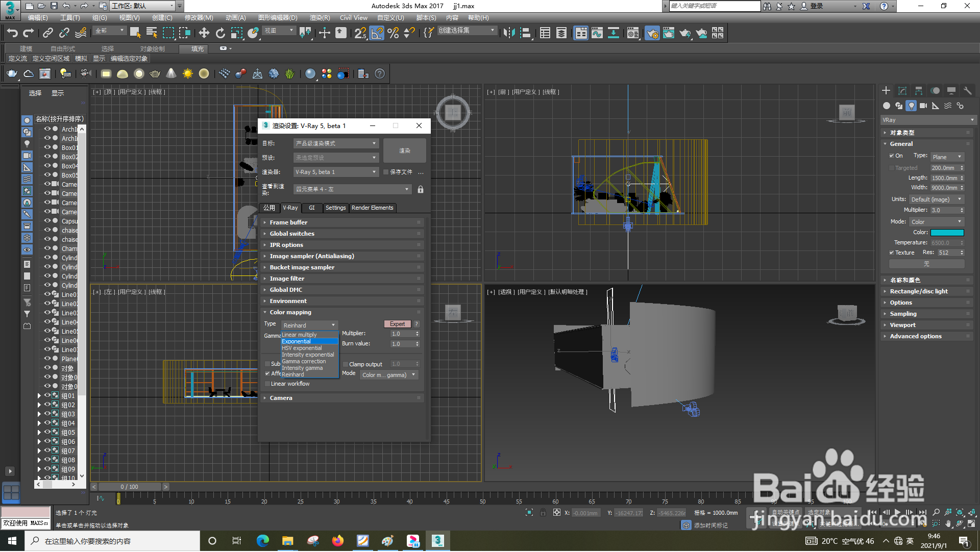Screen dimensions: 980x552
Task: Toggle the Linear workflow checkbox
Action: coord(267,384)
